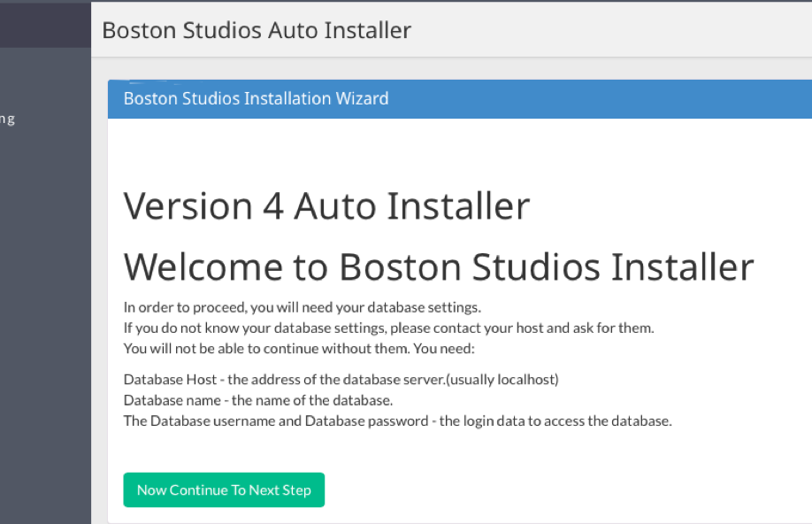Click the 'You will not be able to continue' line

pos(299,347)
